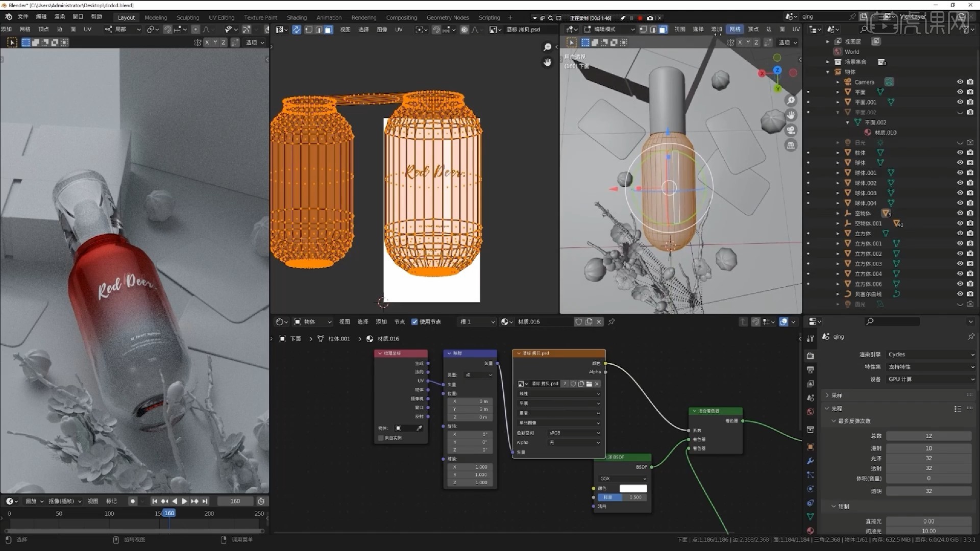Viewport: 980px width, 551px height.
Task: Open the Modifiers wrench properties tab
Action: tap(811, 461)
